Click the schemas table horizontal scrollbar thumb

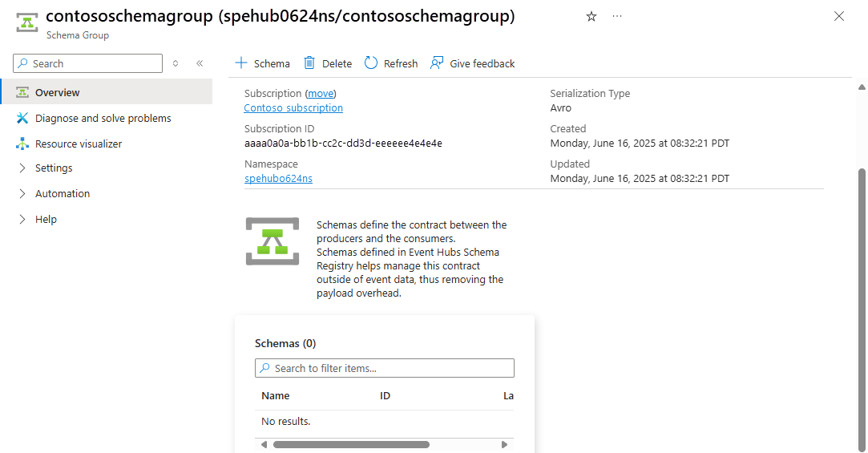pyautogui.click(x=352, y=444)
